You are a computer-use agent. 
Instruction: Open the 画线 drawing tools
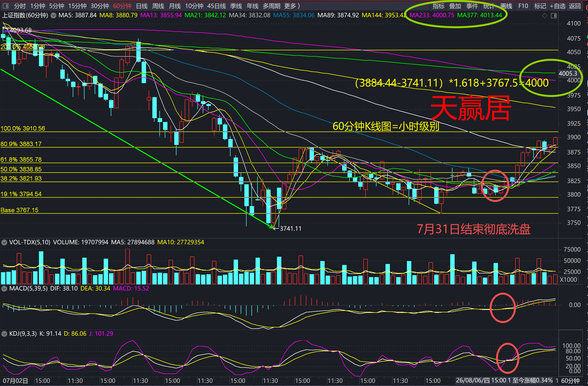(x=506, y=6)
